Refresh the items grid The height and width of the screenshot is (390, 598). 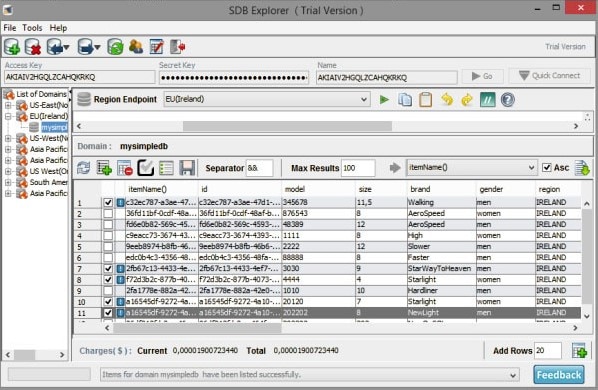84,168
